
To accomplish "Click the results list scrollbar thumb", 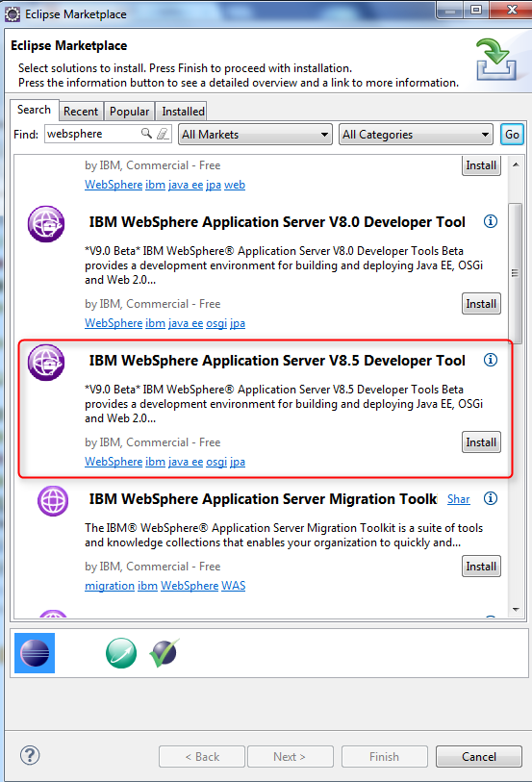I will tap(516, 273).
